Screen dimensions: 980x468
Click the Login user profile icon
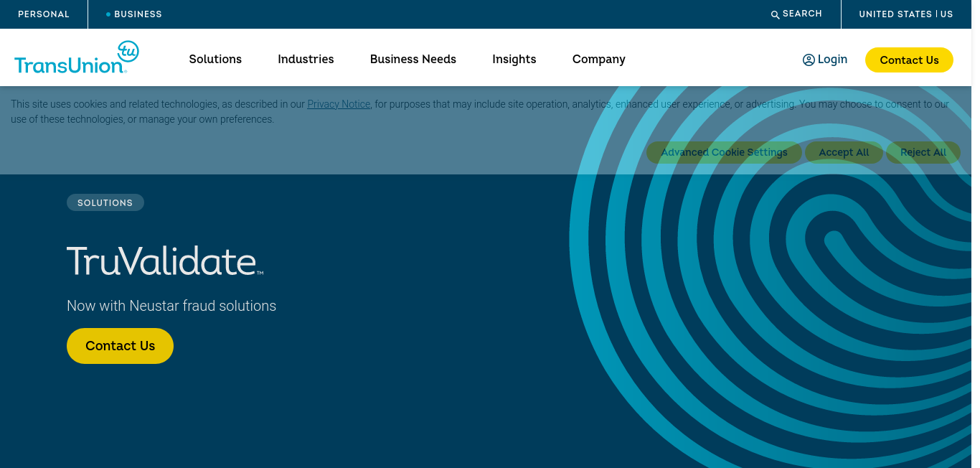point(809,60)
